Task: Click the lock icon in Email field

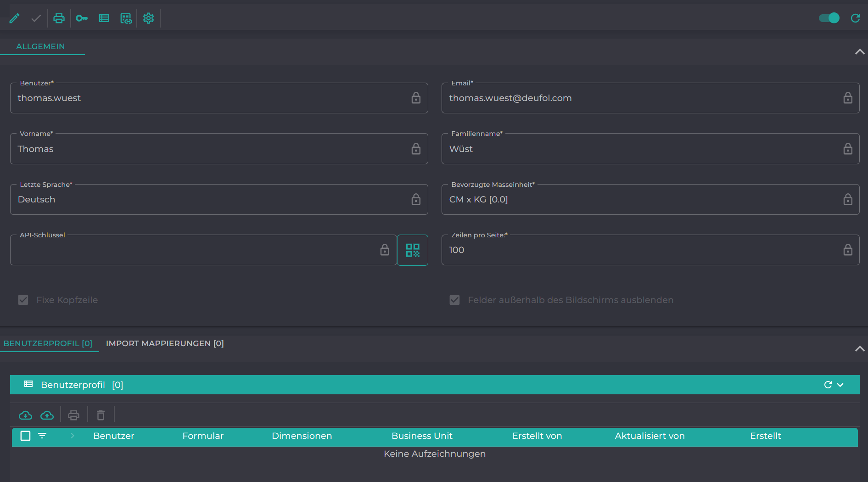Action: (x=848, y=98)
